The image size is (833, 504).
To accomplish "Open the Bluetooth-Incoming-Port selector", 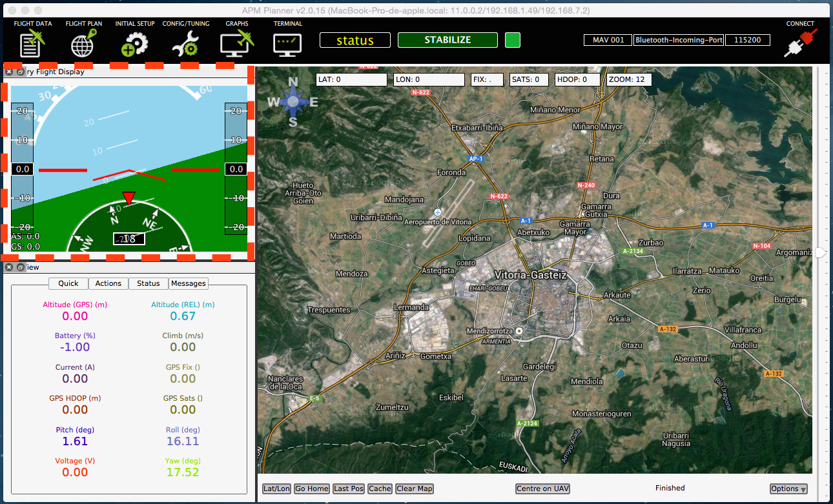I will point(679,40).
